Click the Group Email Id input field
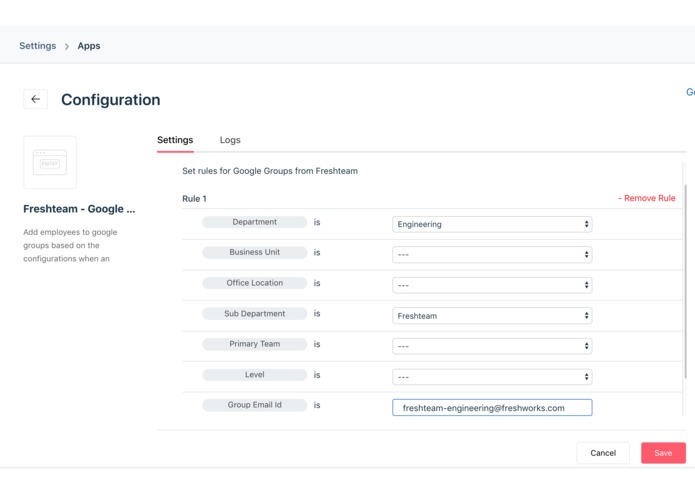The width and height of the screenshot is (695, 494). point(492,408)
